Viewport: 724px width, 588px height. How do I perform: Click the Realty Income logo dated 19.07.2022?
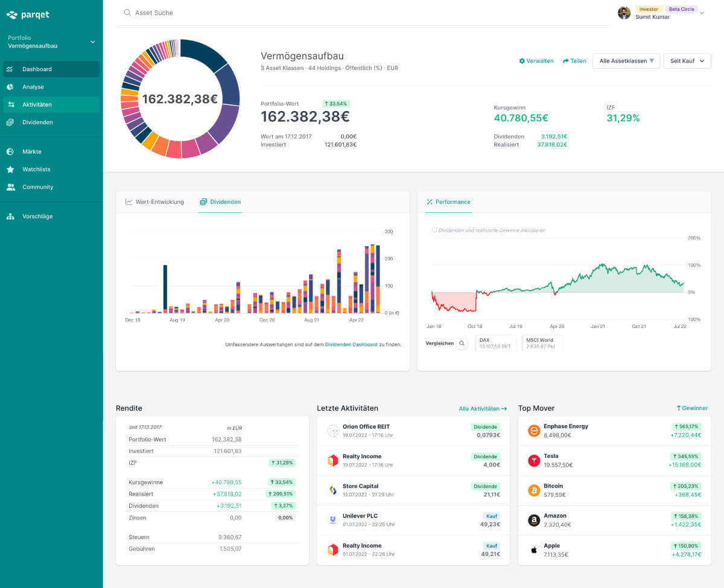[x=333, y=461]
